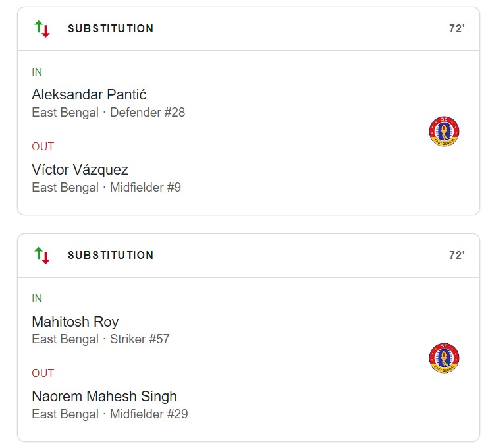This screenshot has width=488, height=448.
Task: Open Víctor Vázquez player link
Action: [x=80, y=170]
